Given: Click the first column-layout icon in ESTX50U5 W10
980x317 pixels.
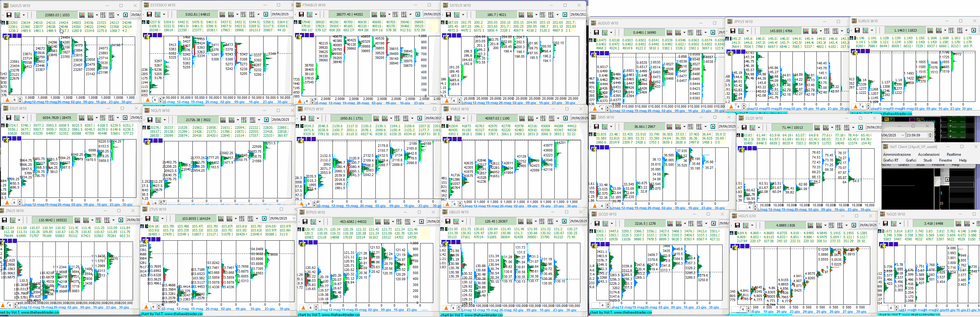Looking at the screenshot, I should (x=244, y=14).
